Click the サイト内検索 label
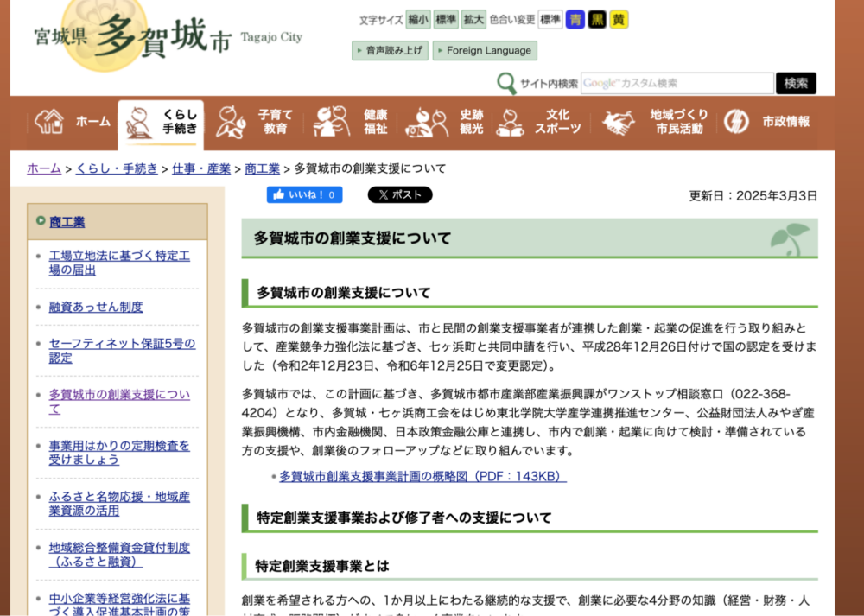The image size is (864, 616). 549,84
